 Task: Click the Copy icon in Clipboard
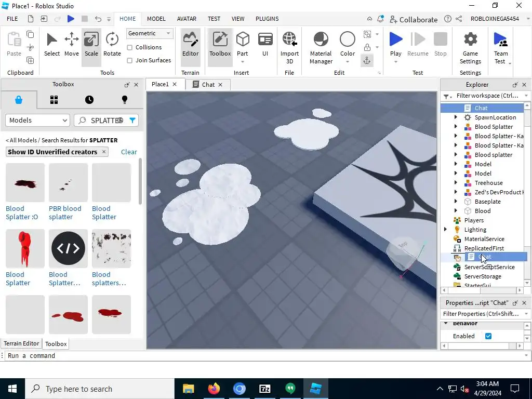click(30, 34)
